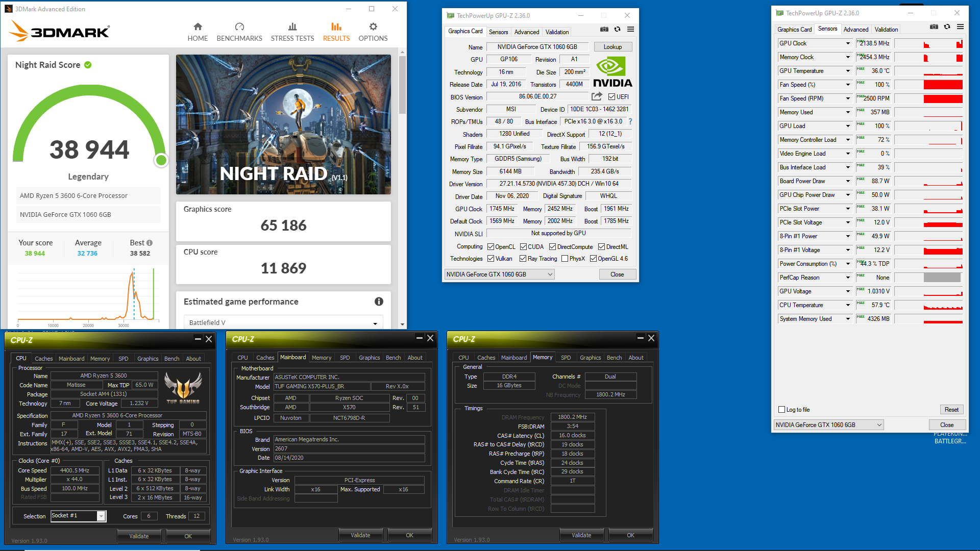Toggle the DirectML checkbox
The width and height of the screenshot is (980, 551).
coord(601,247)
